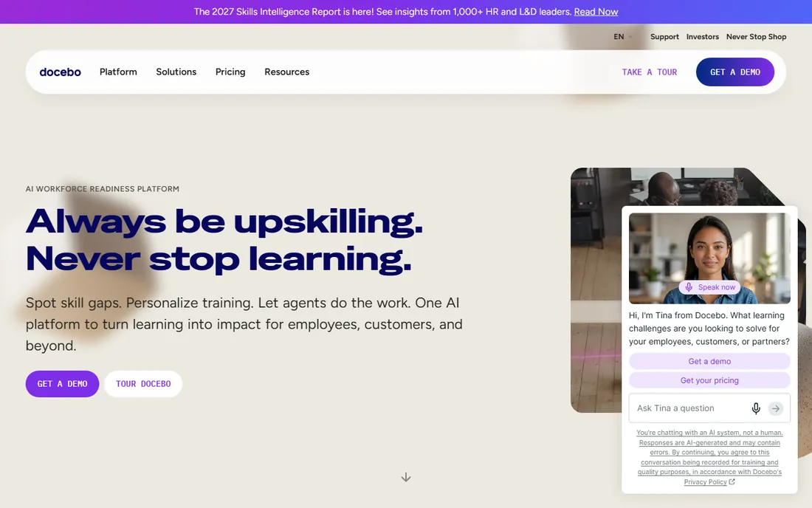
Task: Click Get your pricing in chat
Action: click(709, 380)
